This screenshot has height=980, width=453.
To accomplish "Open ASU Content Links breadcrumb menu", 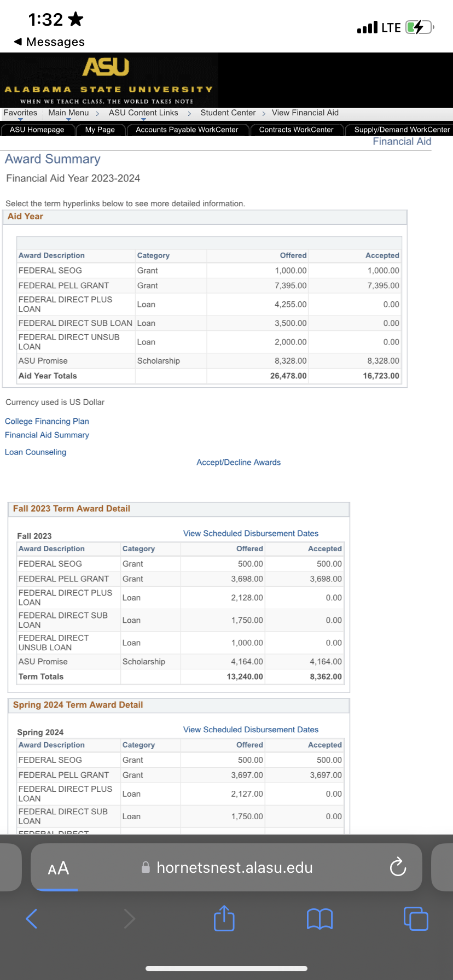I will click(x=143, y=113).
